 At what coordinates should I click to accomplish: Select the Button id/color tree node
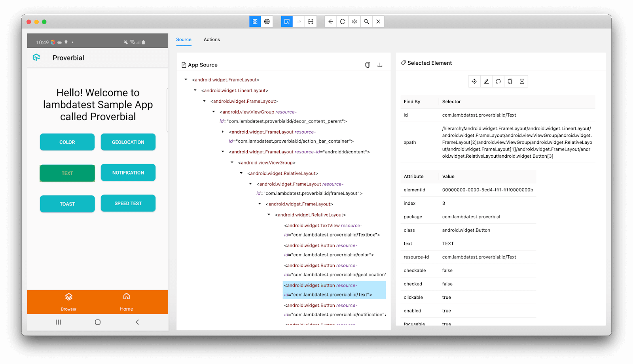tap(329, 250)
